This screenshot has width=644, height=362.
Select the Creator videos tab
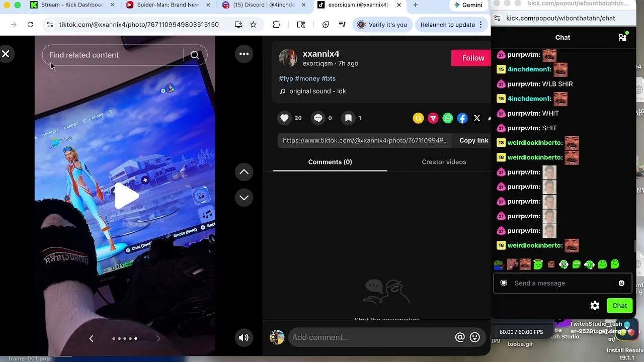[444, 162]
